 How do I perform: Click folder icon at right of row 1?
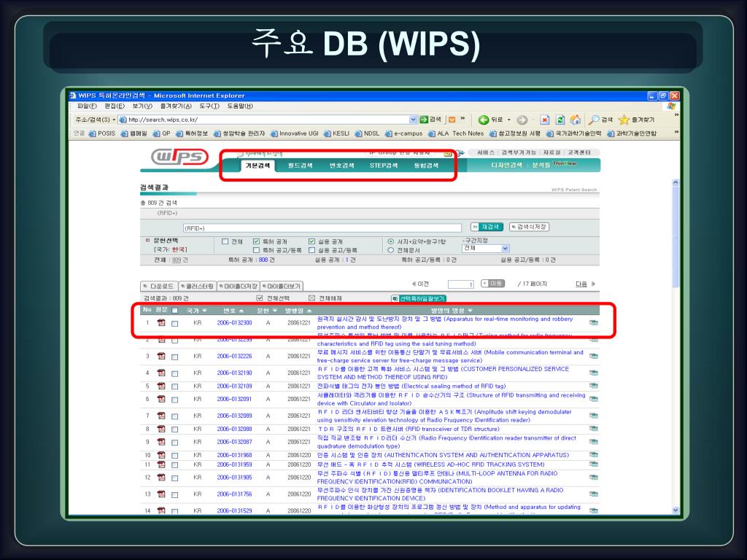click(x=594, y=322)
